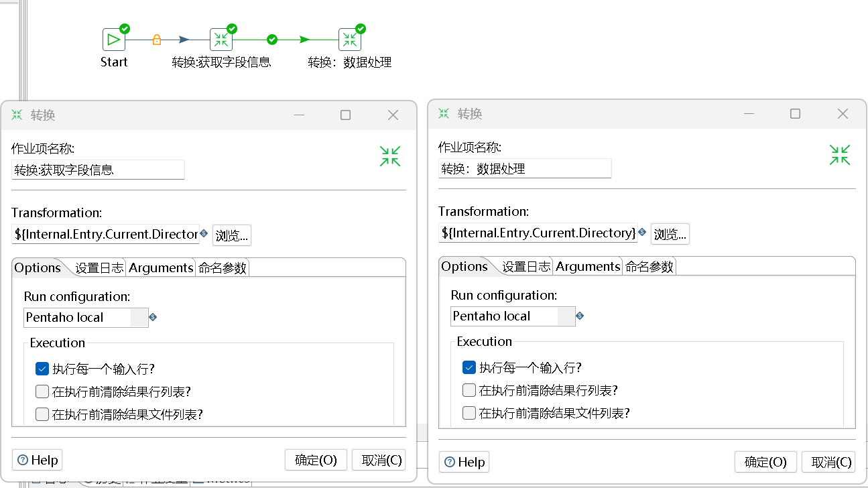Select the 转换：数据处理 node icon on canvas

click(x=350, y=40)
